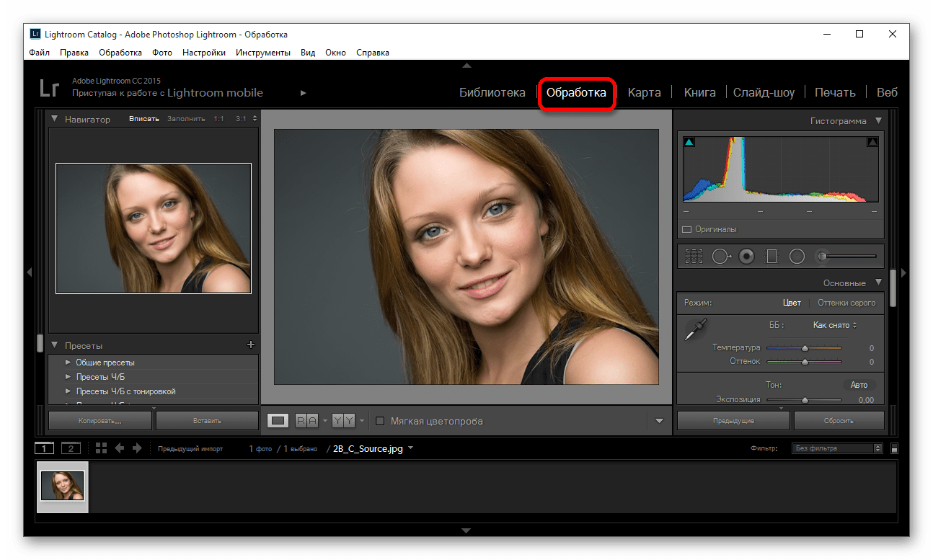Pick the Adjustment Brush tool
The height and width of the screenshot is (560, 933).
click(x=822, y=256)
